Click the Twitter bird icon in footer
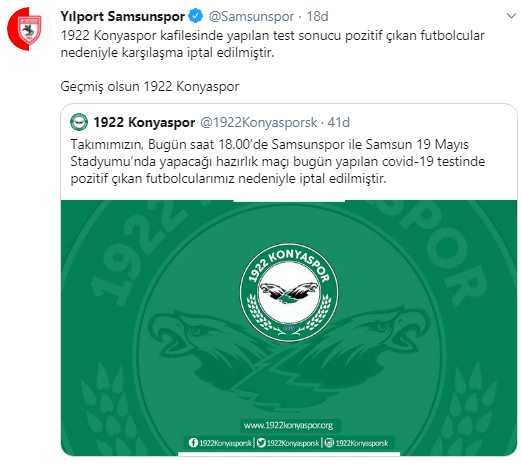Screen dimensions: 522x465 pos(262,443)
